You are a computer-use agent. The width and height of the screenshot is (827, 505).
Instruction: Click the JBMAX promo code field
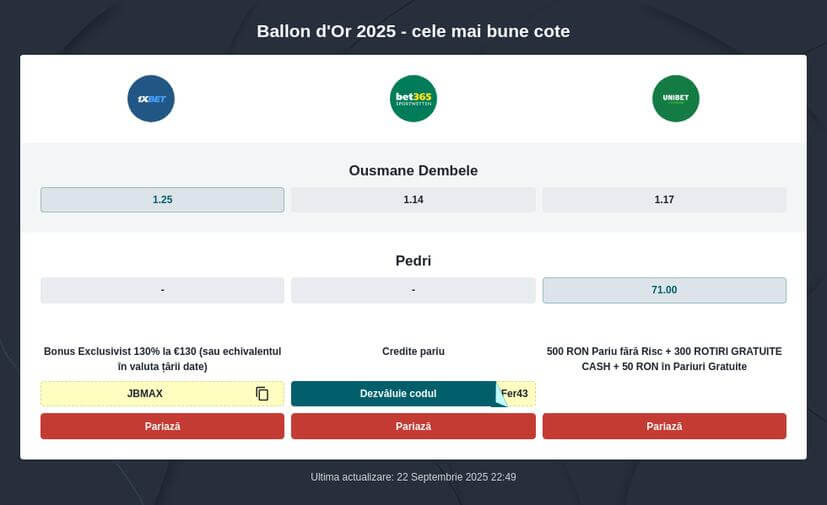(x=145, y=394)
